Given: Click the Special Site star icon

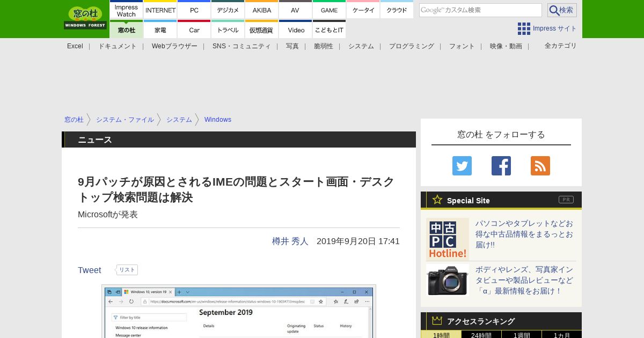Looking at the screenshot, I should click(x=437, y=200).
